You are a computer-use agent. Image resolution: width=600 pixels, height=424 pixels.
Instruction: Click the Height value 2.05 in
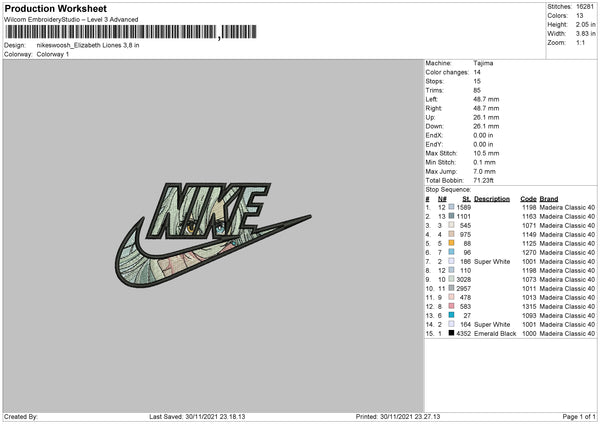coord(586,24)
